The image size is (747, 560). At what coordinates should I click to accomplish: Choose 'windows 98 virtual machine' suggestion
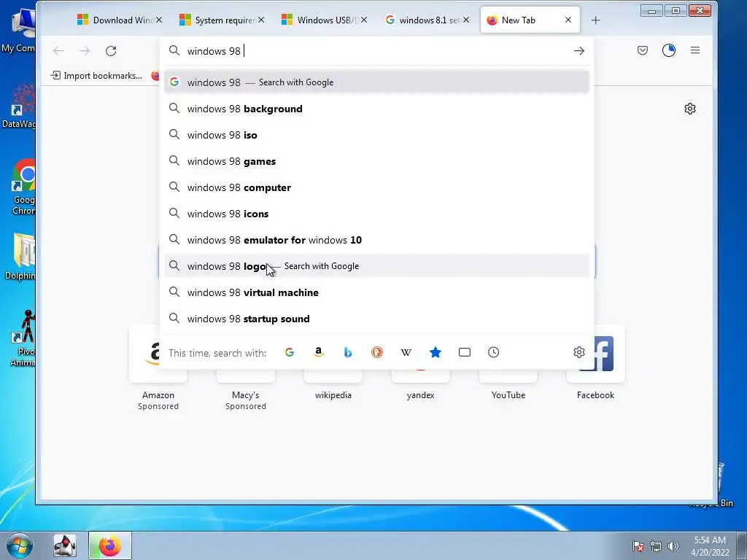[377, 292]
